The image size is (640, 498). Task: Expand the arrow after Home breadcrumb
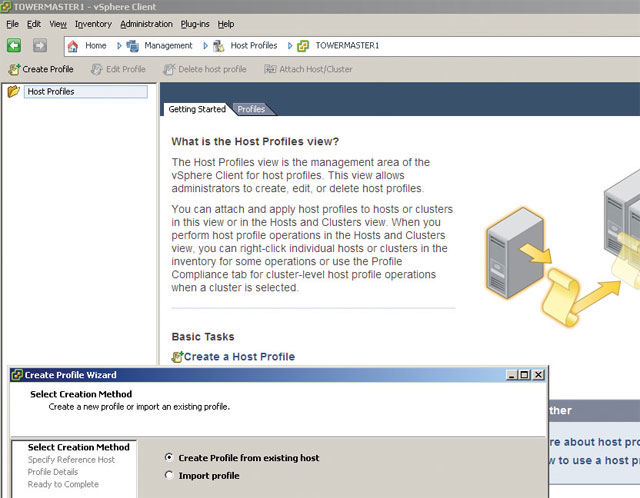pyautogui.click(x=119, y=46)
